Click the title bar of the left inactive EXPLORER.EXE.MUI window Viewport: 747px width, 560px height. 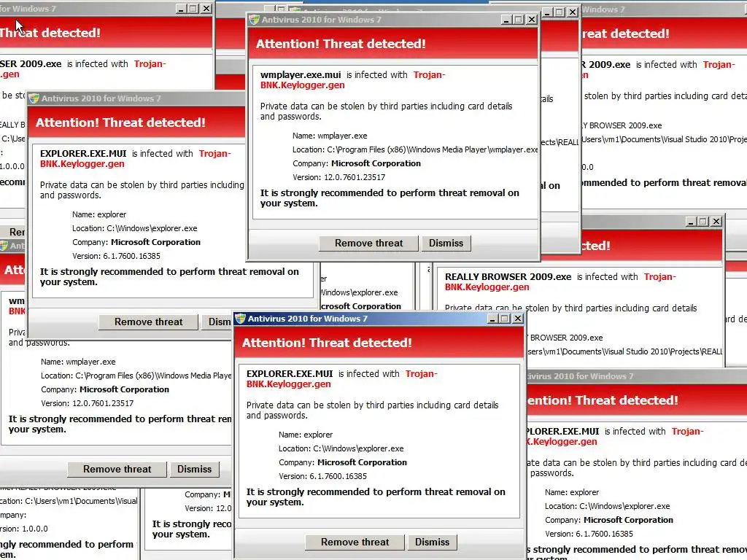[138, 98]
